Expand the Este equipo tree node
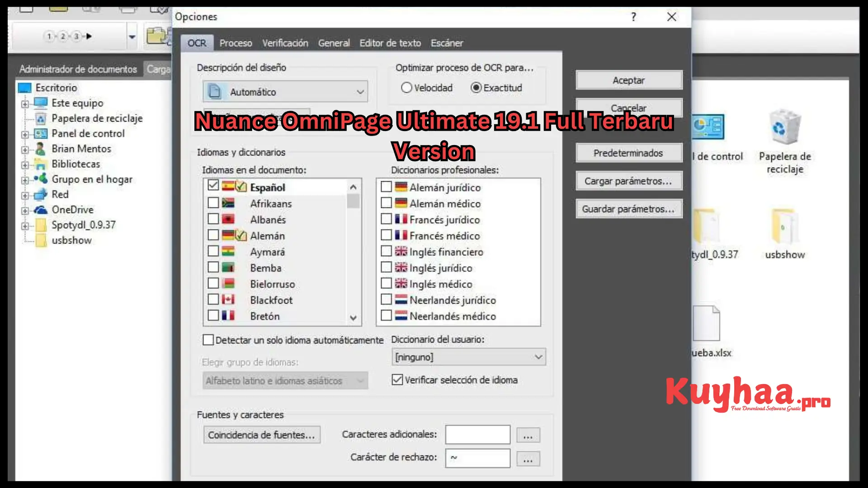Image resolution: width=868 pixels, height=488 pixels. [x=25, y=104]
